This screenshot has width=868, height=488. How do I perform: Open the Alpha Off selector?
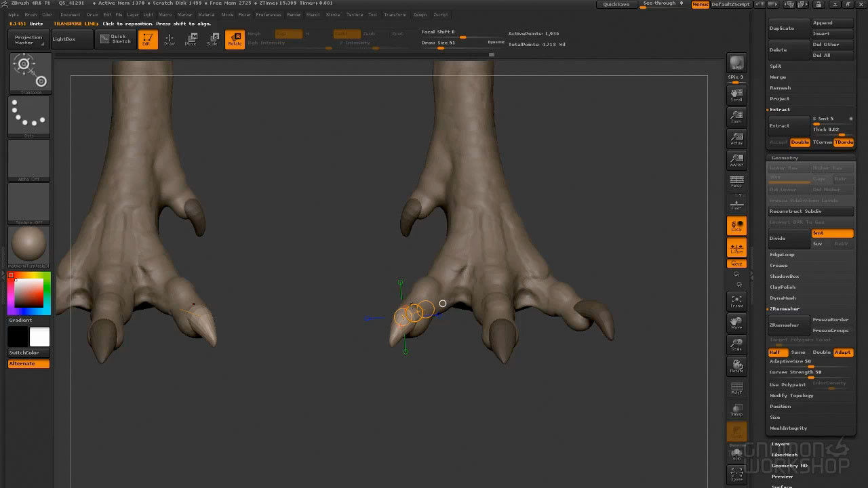tap(29, 161)
